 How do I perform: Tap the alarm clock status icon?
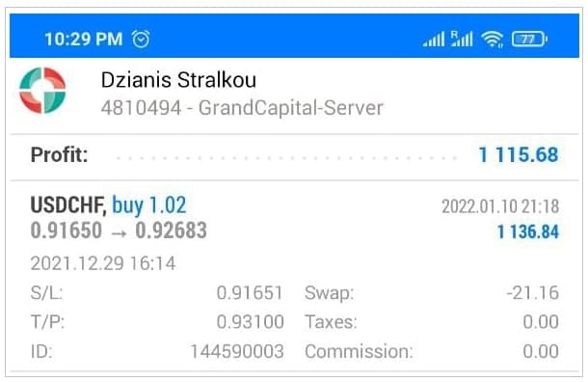[x=141, y=39]
